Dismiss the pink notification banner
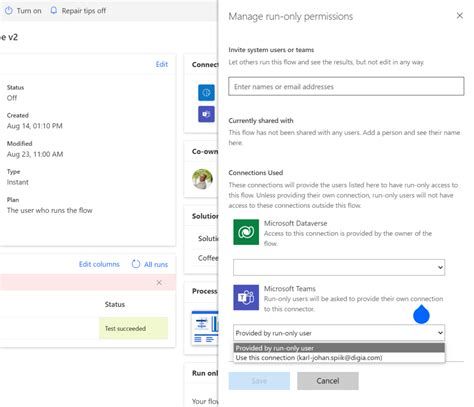The height and width of the screenshot is (407, 474). [159, 283]
